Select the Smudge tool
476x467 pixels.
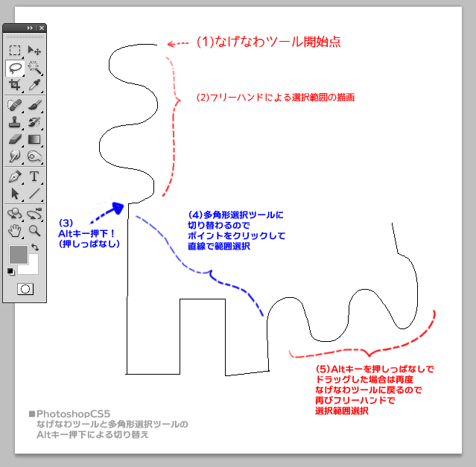(15, 156)
